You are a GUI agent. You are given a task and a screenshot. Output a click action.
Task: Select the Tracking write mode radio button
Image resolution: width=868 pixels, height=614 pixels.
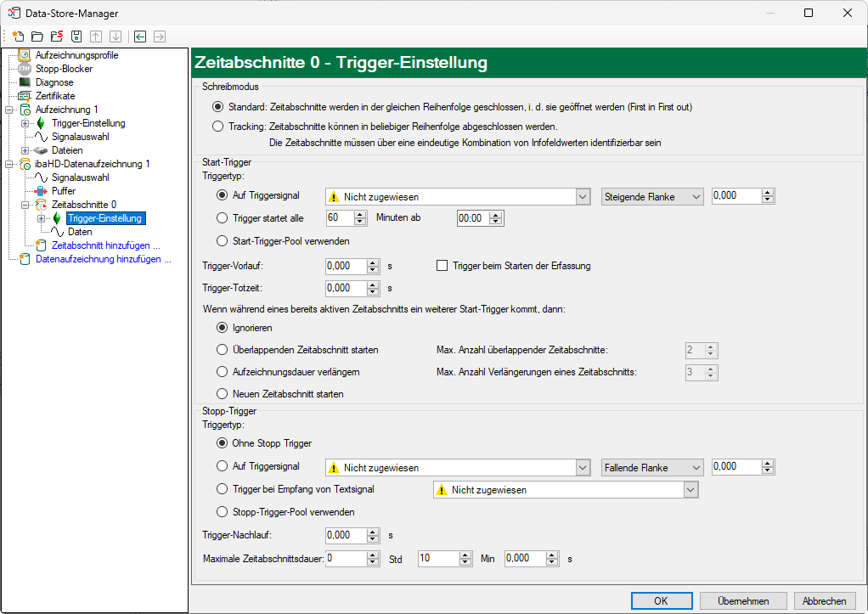click(218, 127)
